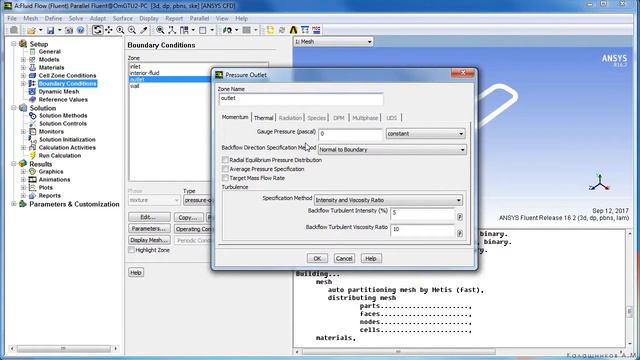Click the rightmost colormap toolbar icon

(x=316, y=30)
